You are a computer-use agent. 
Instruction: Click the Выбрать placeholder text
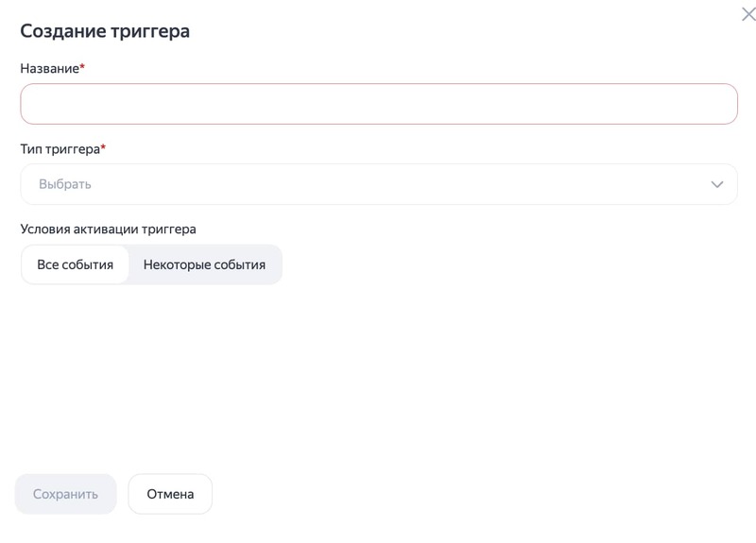(x=65, y=184)
